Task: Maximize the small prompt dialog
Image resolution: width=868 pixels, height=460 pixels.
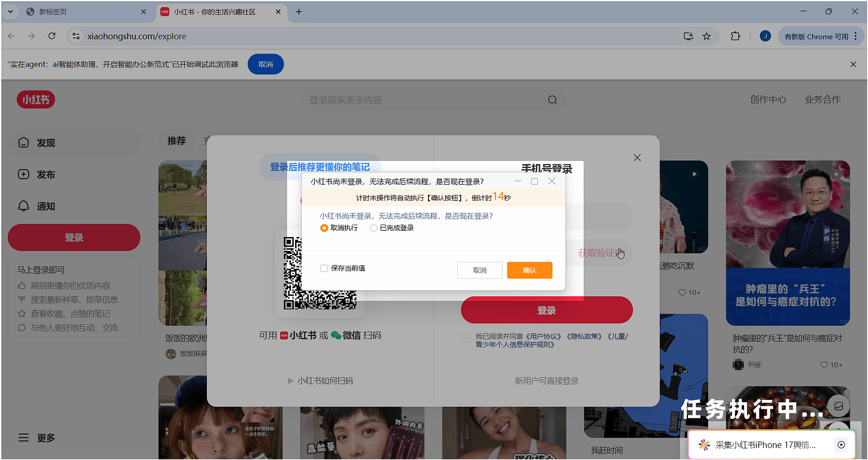Action: (x=534, y=181)
